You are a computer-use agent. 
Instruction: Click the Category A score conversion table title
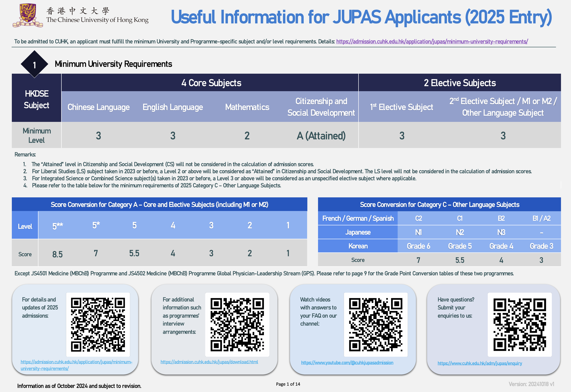159,204
